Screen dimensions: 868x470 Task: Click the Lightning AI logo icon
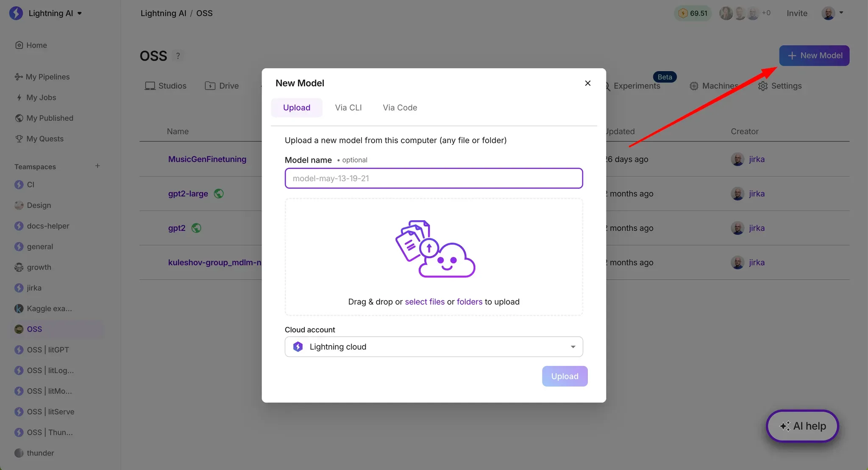pos(16,13)
